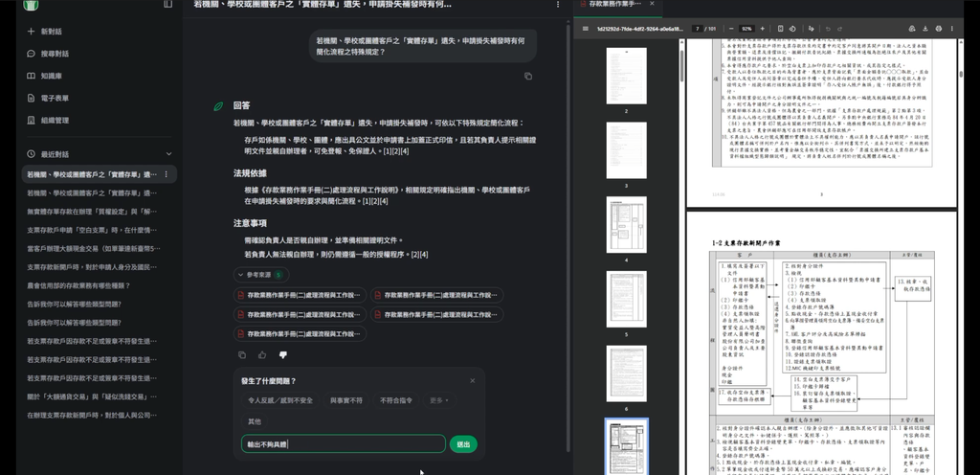Download the PDF file
Image resolution: width=980 pixels, height=475 pixels.
coord(925,29)
